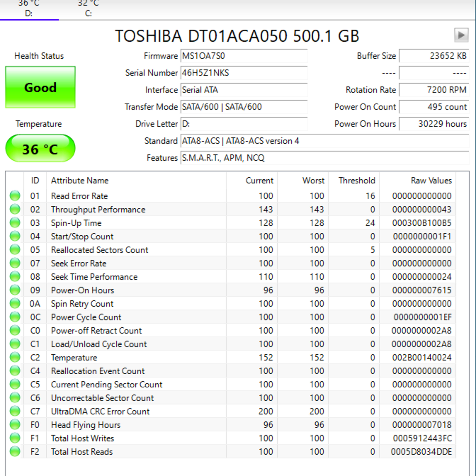476x476 pixels.
Task: Click the status icon for the C2 Temperature row
Action: (x=15, y=357)
